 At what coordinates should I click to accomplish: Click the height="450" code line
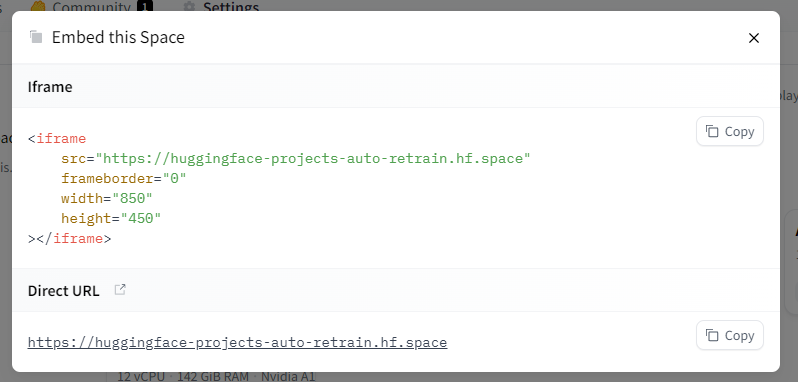pos(111,218)
